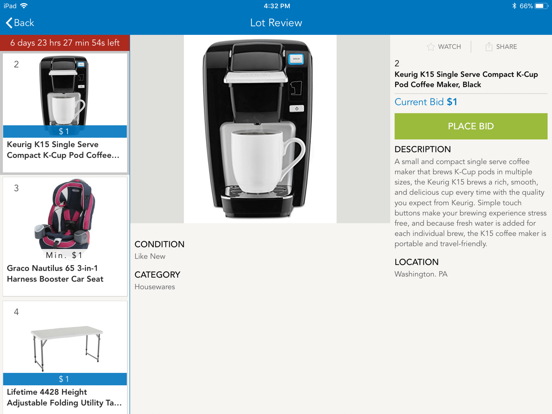Click the Current Bid $1 text

tap(426, 102)
